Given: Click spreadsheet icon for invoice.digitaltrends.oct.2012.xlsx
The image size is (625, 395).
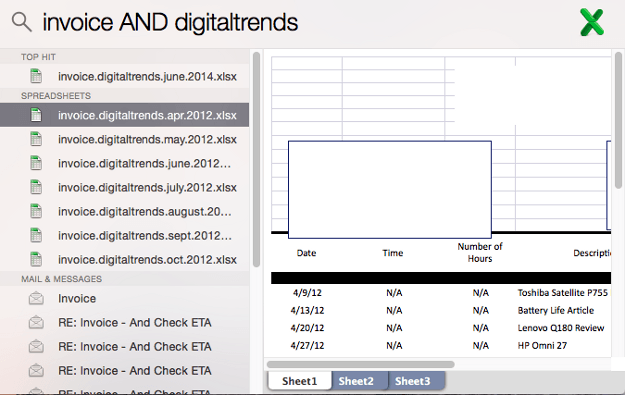Looking at the screenshot, I should [36, 259].
